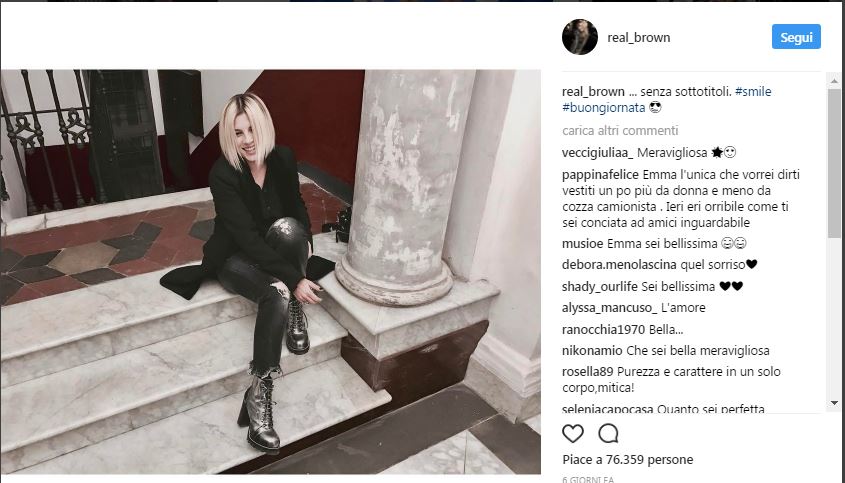Click the scrollbar up arrow in comments
Viewport: 845px width, 483px height.
pos(834,81)
